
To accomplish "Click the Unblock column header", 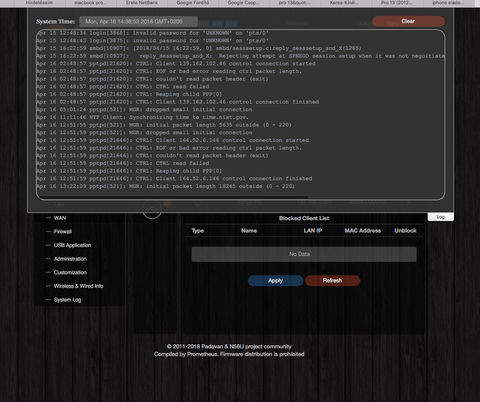I will [x=405, y=231].
